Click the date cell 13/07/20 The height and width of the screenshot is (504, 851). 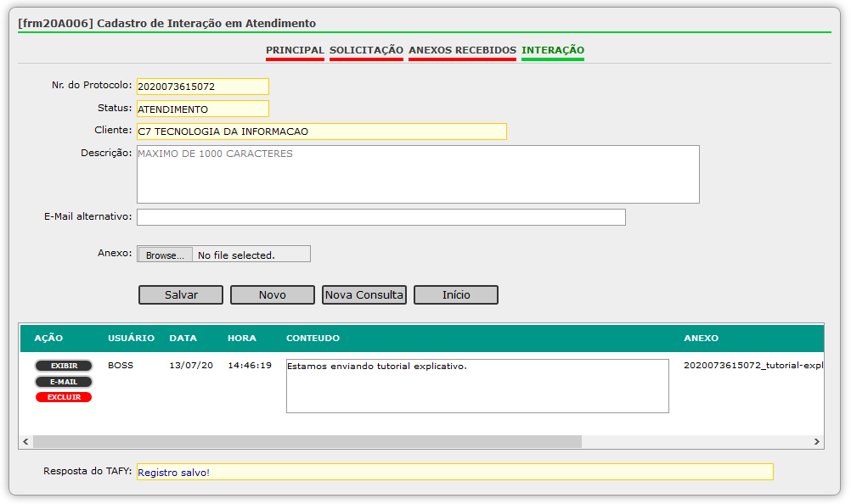pyautogui.click(x=191, y=365)
